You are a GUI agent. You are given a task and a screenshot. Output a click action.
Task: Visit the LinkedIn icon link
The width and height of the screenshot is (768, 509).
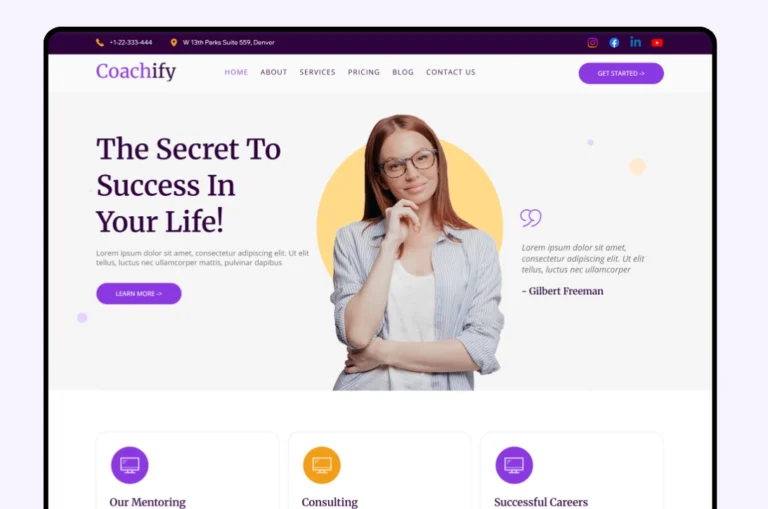[x=636, y=42]
